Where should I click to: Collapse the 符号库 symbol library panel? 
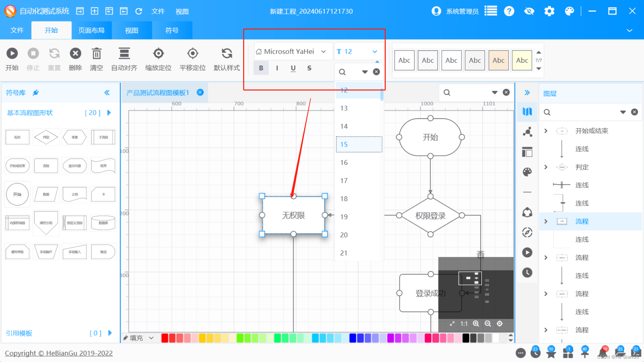pos(107,93)
